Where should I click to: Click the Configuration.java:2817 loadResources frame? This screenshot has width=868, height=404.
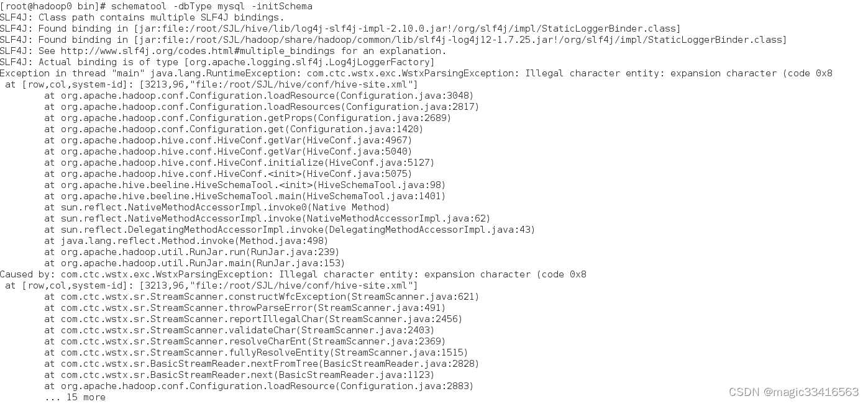262,107
